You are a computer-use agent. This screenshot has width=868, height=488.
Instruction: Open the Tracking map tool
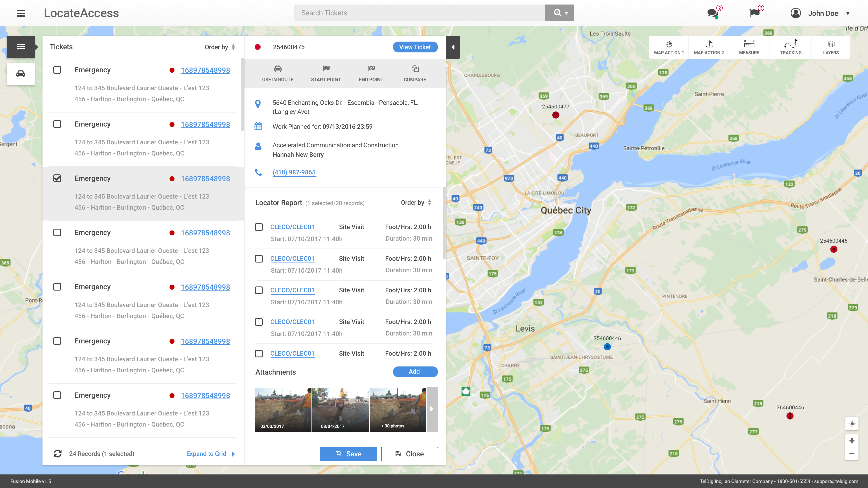coord(790,47)
